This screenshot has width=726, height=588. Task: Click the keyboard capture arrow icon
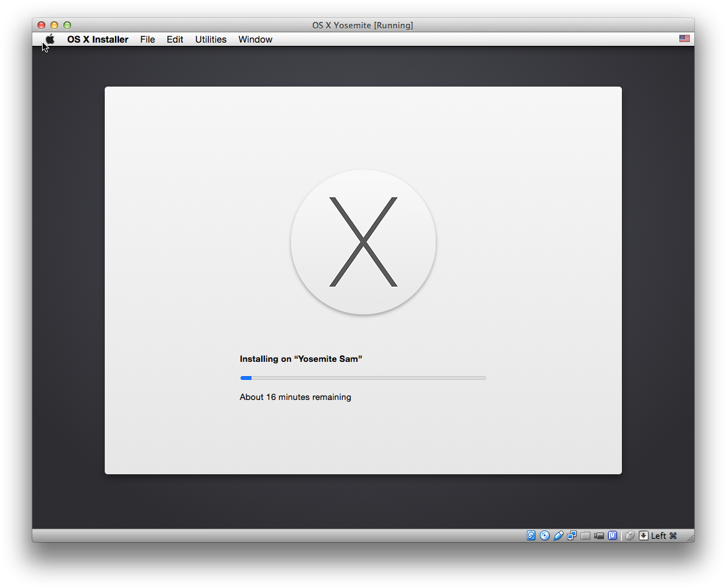(644, 535)
